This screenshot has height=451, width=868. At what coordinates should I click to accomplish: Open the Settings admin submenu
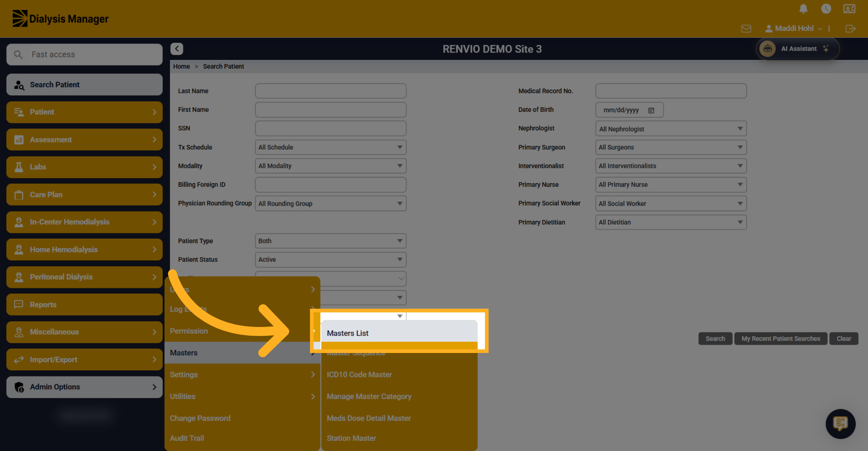point(242,375)
